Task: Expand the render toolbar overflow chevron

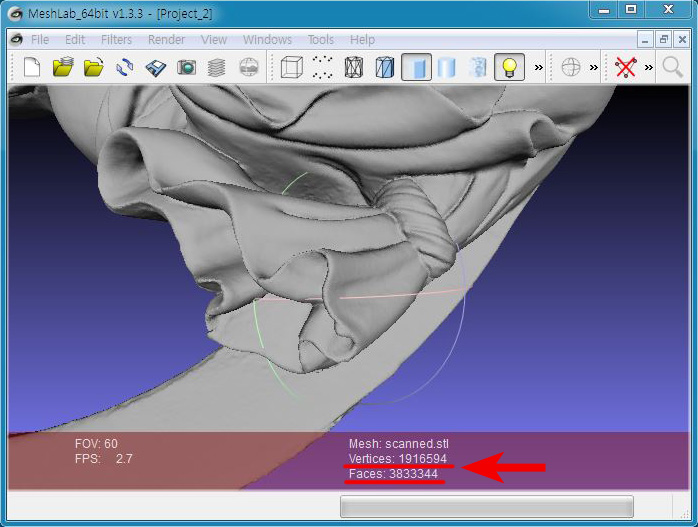Action: (x=539, y=67)
